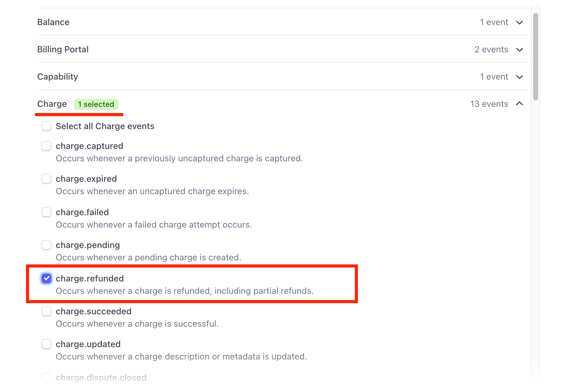
Task: Expand the Billing Portal chevron
Action: [x=519, y=50]
